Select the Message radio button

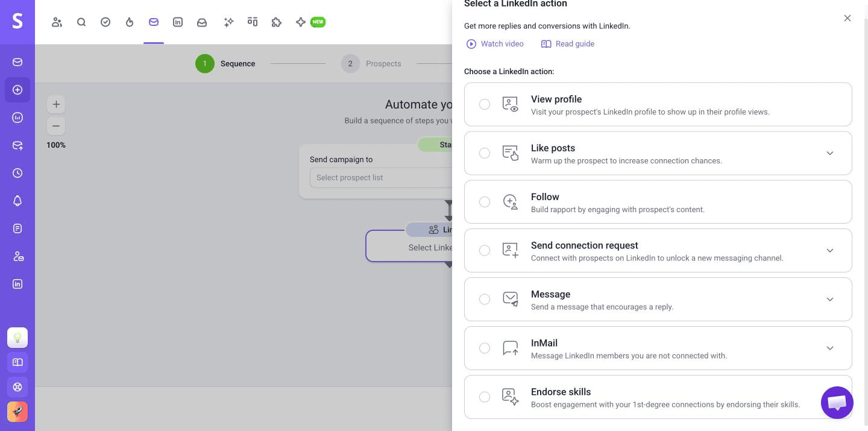point(485,299)
